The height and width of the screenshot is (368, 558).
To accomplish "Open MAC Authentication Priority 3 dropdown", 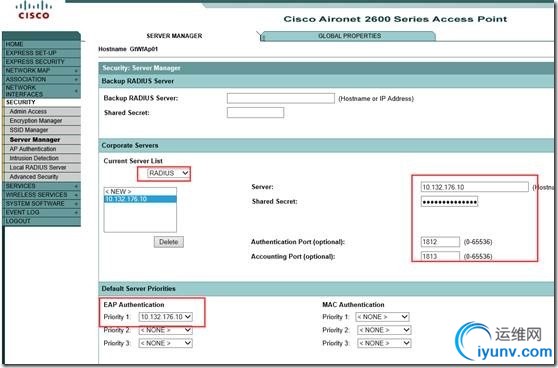I will [x=384, y=343].
